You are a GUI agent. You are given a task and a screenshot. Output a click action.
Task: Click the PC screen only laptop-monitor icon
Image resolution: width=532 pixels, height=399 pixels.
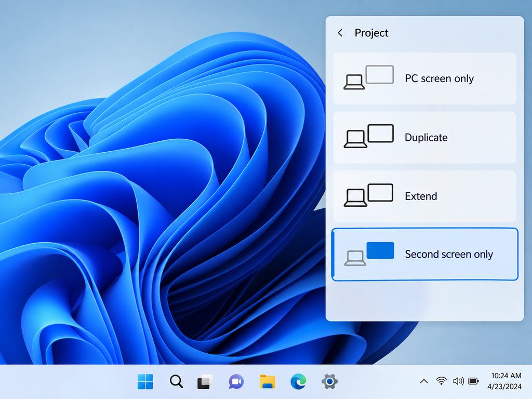pyautogui.click(x=368, y=77)
